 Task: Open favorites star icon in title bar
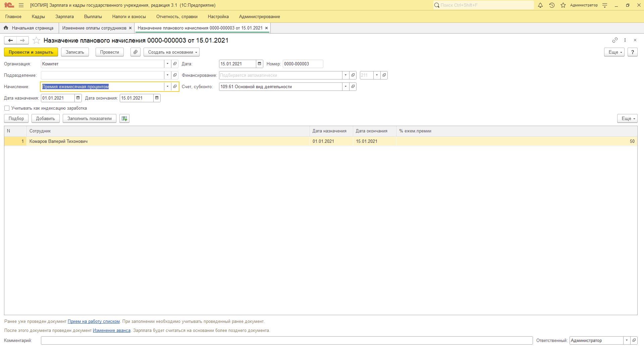[x=563, y=5]
